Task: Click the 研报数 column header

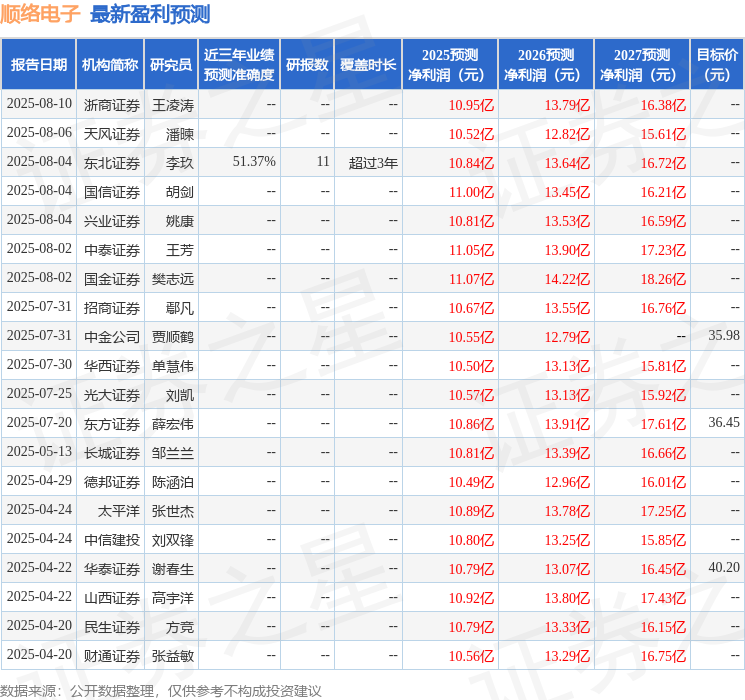Action: (x=307, y=65)
